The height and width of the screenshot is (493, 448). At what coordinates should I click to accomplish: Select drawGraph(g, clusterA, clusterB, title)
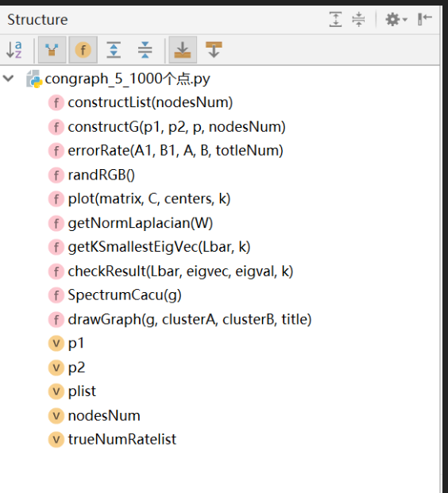[190, 319]
